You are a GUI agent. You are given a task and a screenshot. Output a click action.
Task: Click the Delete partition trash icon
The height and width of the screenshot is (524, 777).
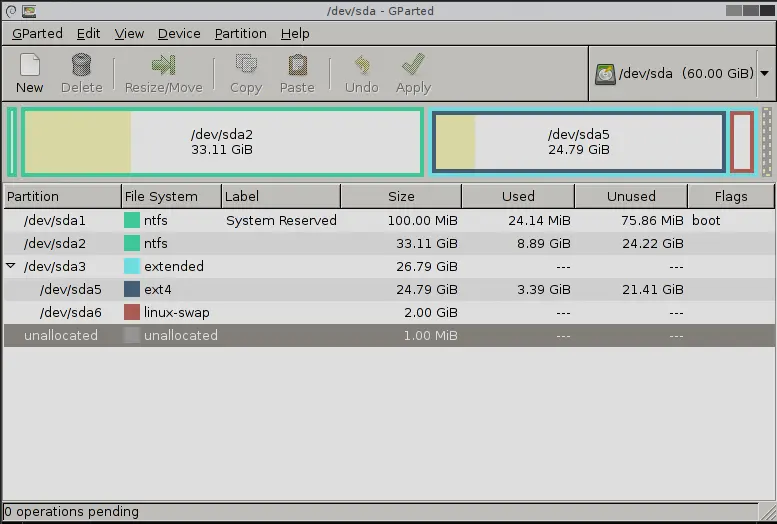coord(82,65)
